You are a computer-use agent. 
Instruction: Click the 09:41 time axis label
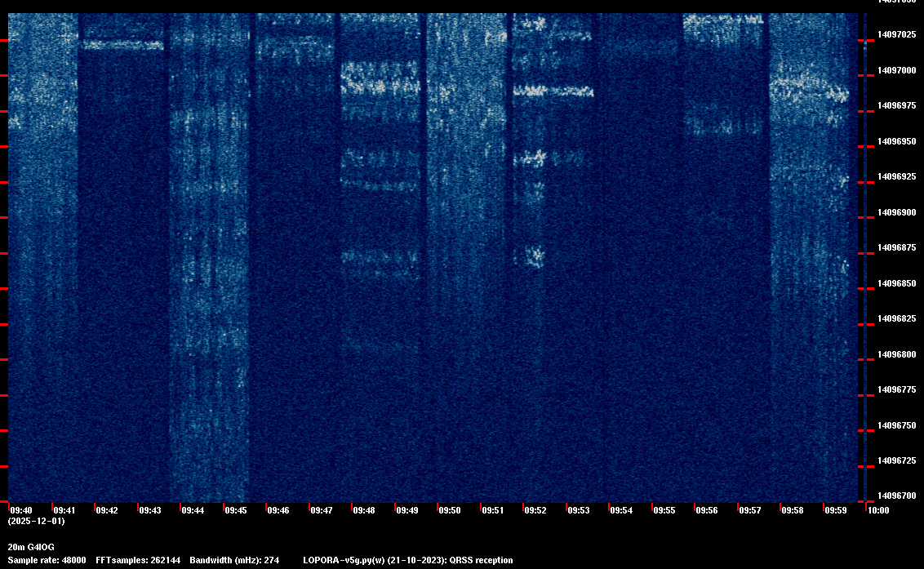tap(64, 510)
